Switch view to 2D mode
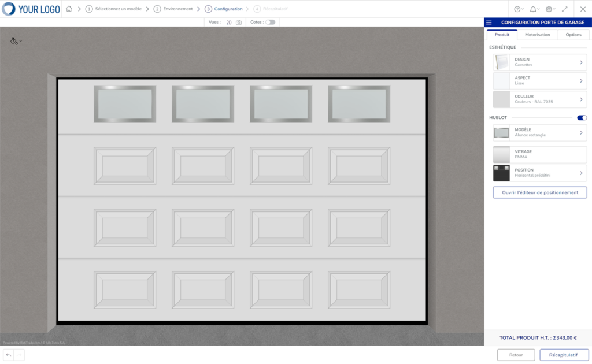Image resolution: width=592 pixels, height=364 pixels. [x=229, y=22]
